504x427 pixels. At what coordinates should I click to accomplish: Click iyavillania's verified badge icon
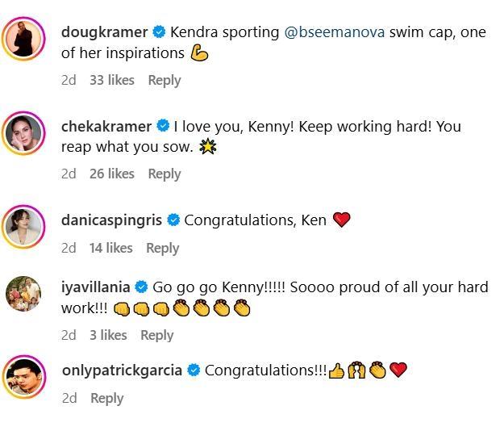[x=141, y=287]
